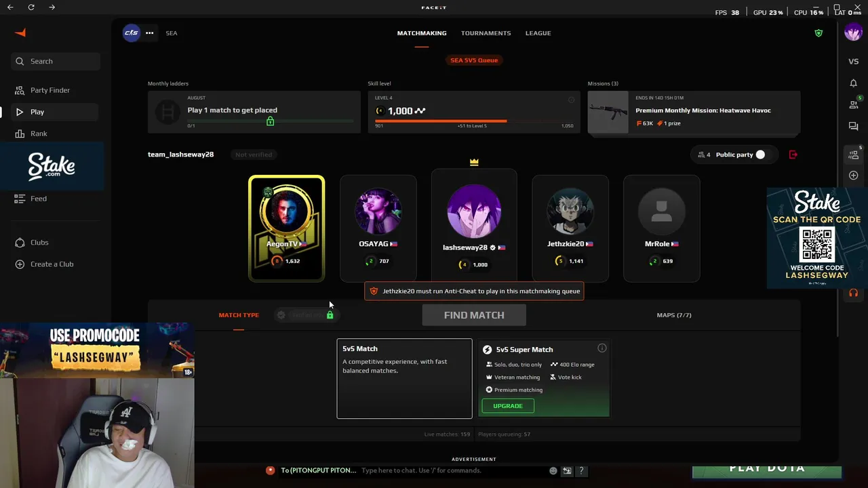This screenshot has height=488, width=868.
Task: Click the FIND MATCH button
Action: (x=474, y=315)
